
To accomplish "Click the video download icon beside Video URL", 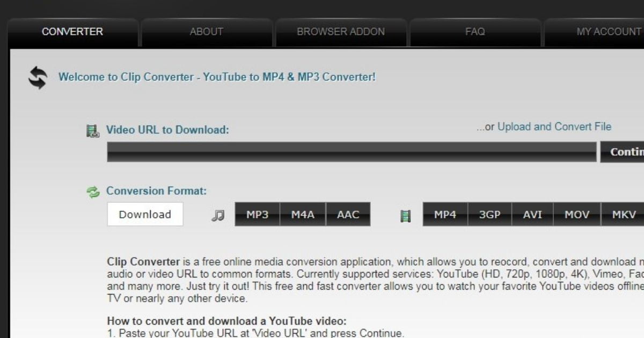I will pos(93,130).
